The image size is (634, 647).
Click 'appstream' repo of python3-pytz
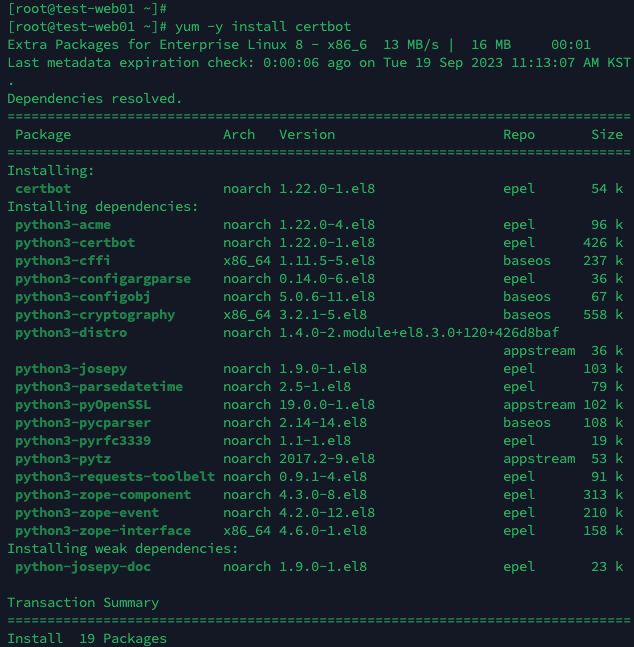(539, 459)
